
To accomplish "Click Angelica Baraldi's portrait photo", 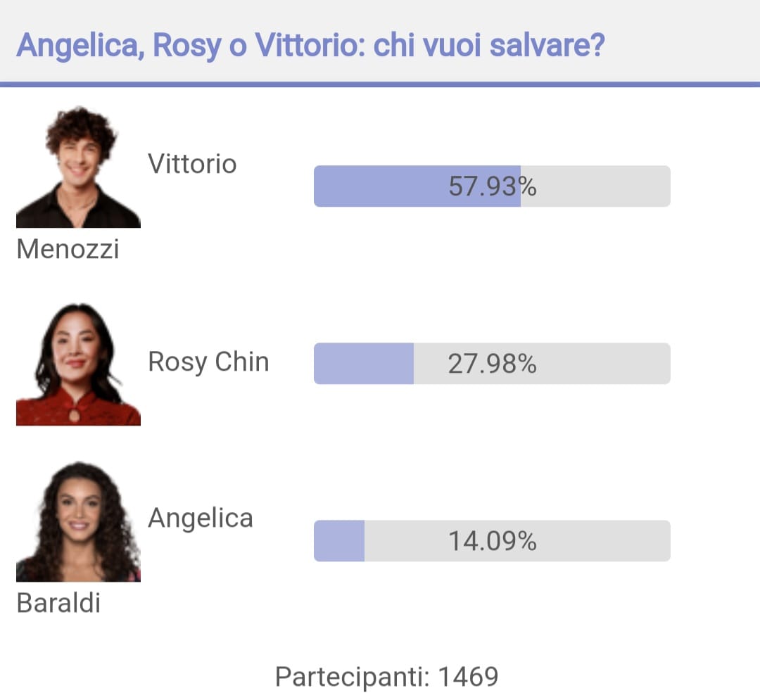I will pos(79,521).
